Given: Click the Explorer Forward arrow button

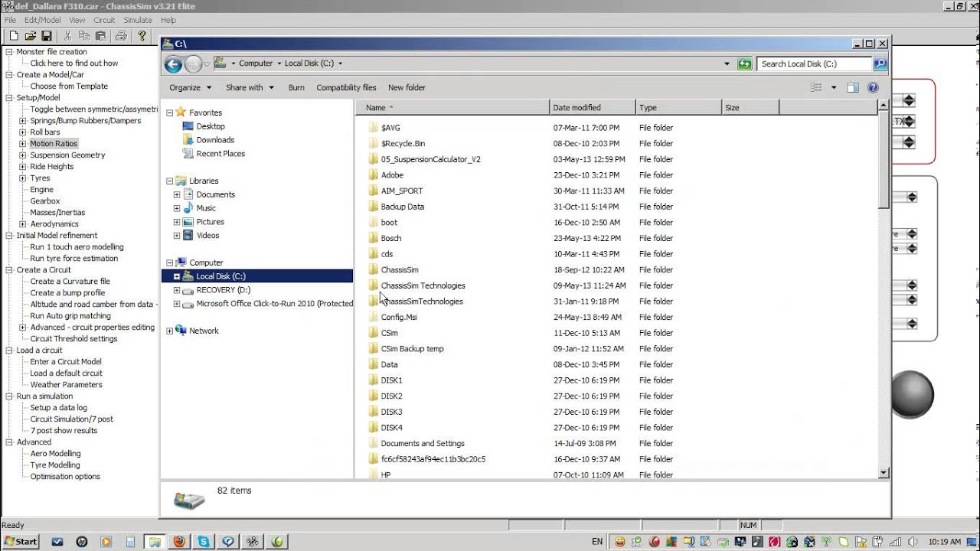Looking at the screenshot, I should coord(194,64).
